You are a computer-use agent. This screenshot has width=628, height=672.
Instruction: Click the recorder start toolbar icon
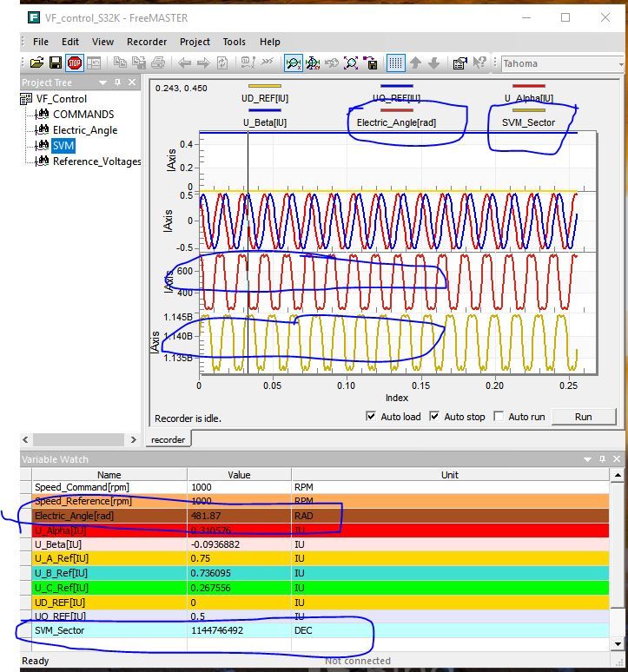coord(248,63)
